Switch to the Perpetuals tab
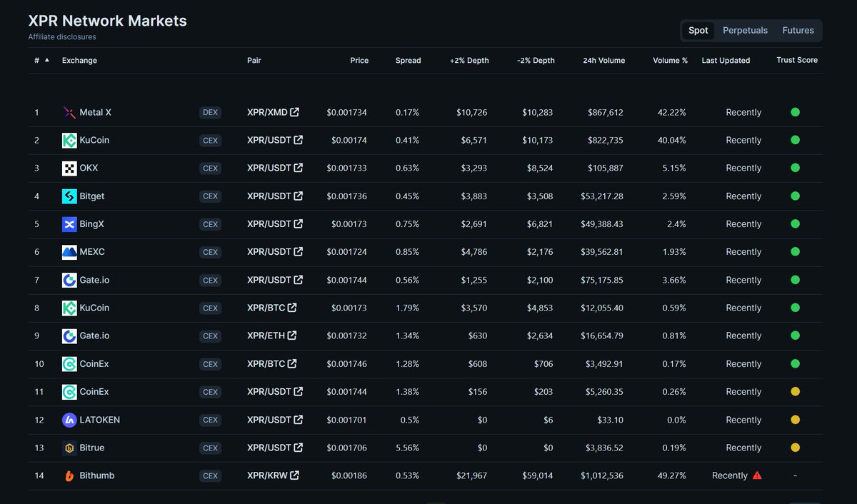 tap(745, 30)
